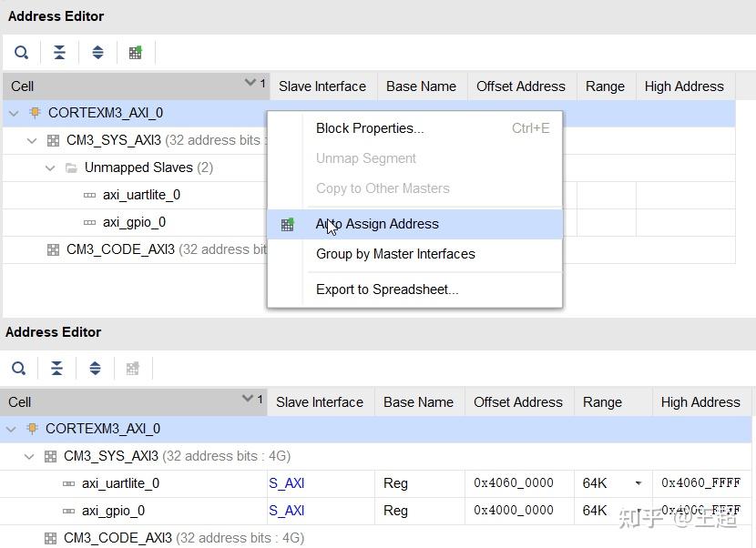Click Auto Assign Address icon in upper toolbar

point(136,53)
